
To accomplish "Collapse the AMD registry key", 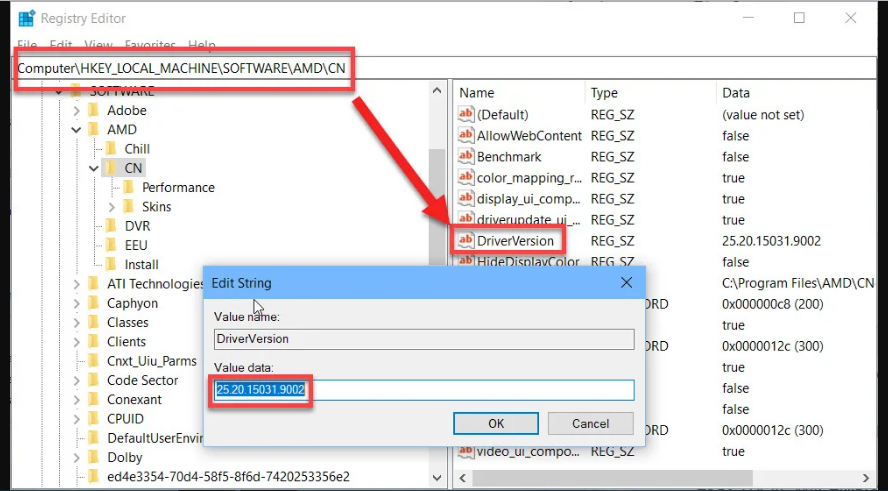I will tap(76, 130).
